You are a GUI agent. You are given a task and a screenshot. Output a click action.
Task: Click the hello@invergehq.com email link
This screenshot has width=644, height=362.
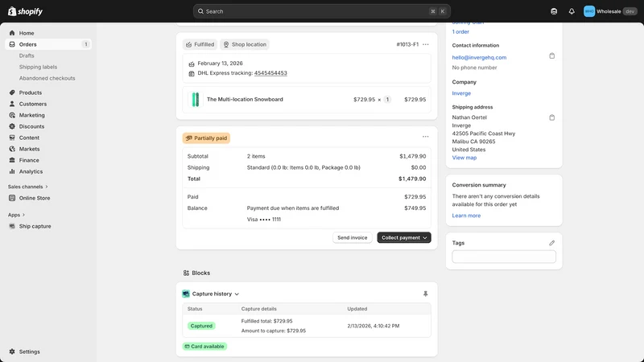click(479, 57)
